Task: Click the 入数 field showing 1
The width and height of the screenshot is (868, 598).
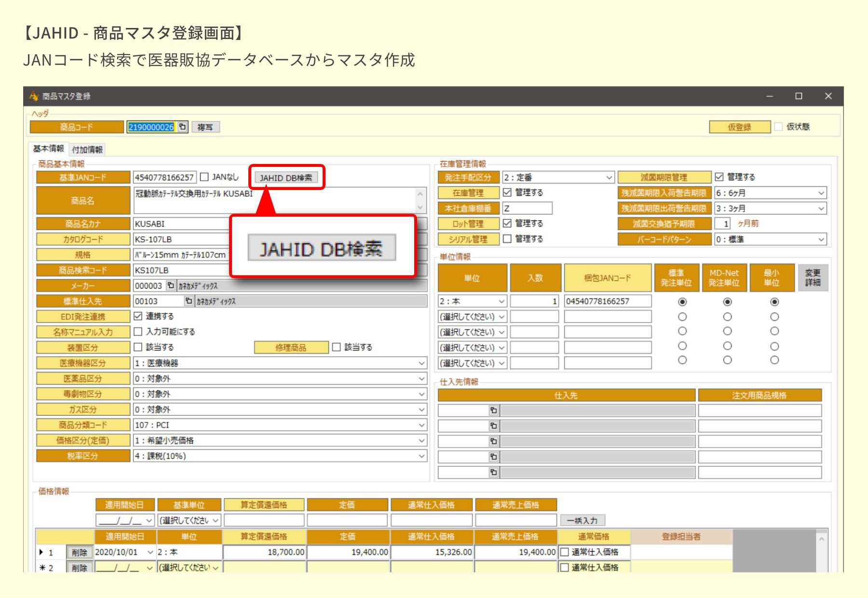Action: point(534,301)
